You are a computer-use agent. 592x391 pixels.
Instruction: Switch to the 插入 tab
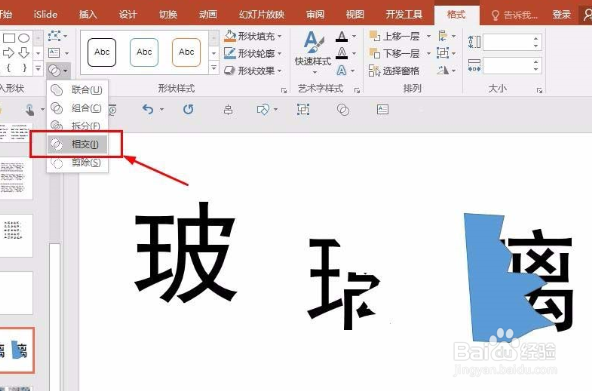point(88,14)
